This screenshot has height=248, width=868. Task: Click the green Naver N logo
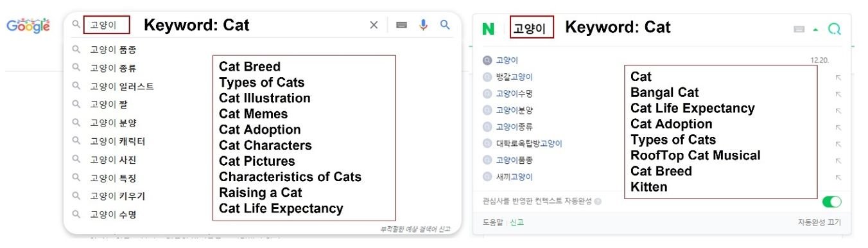[x=489, y=29]
